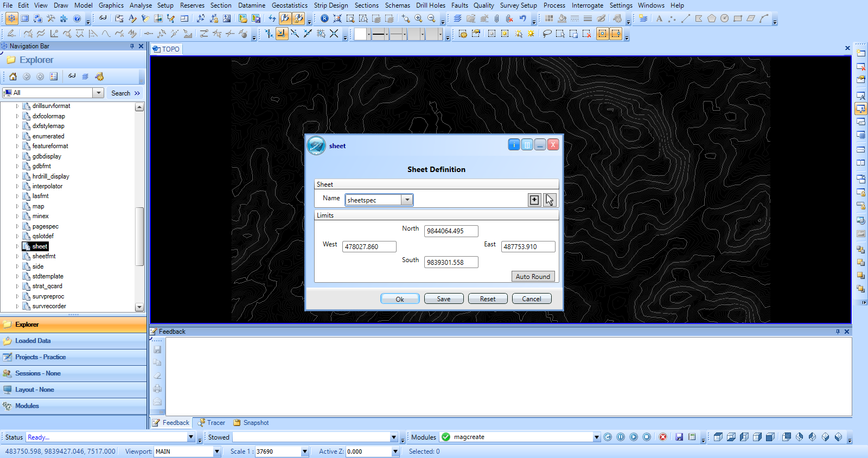This screenshot has width=868, height=458.
Task: Choose the lasso selection tool
Action: click(x=547, y=34)
